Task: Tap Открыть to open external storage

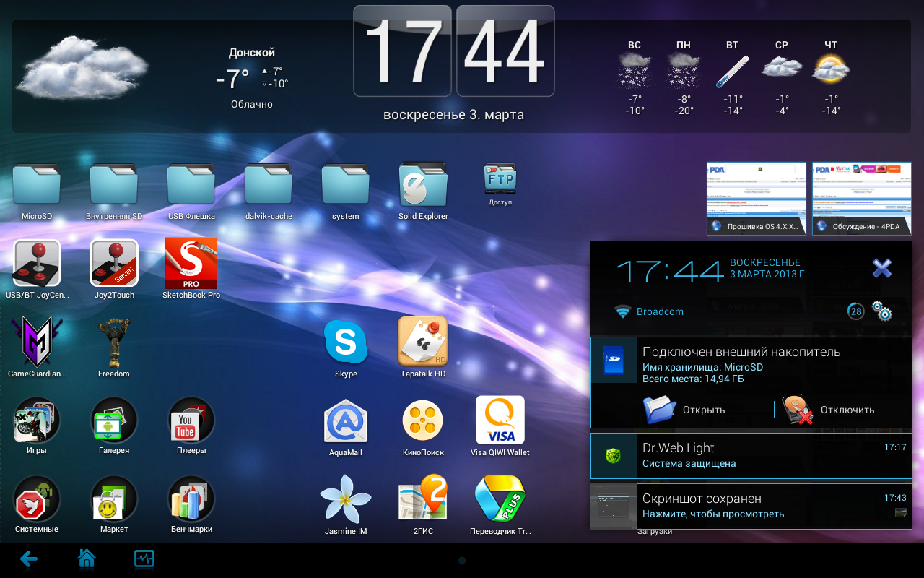Action: (684, 410)
